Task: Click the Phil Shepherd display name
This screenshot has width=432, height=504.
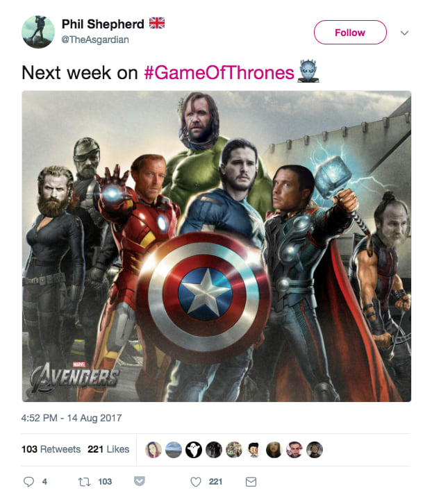Action: pyautogui.click(x=103, y=24)
